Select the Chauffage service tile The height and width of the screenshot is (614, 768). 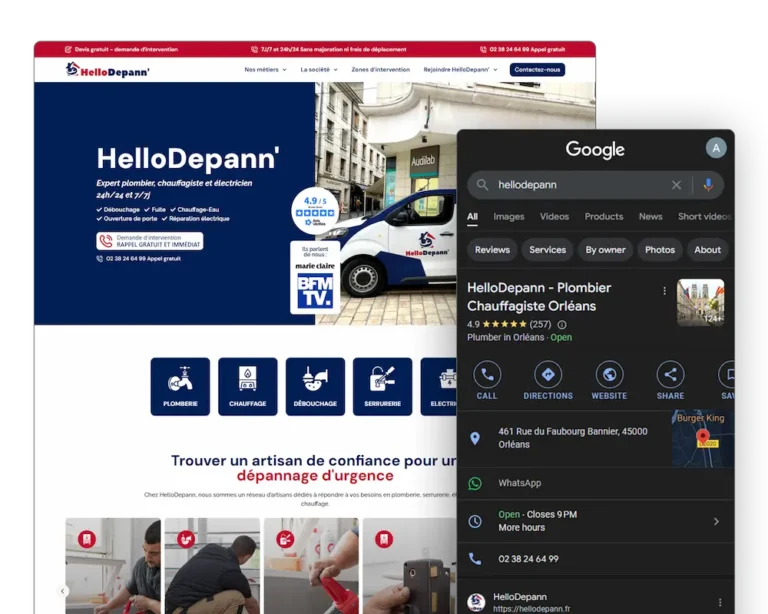click(247, 386)
